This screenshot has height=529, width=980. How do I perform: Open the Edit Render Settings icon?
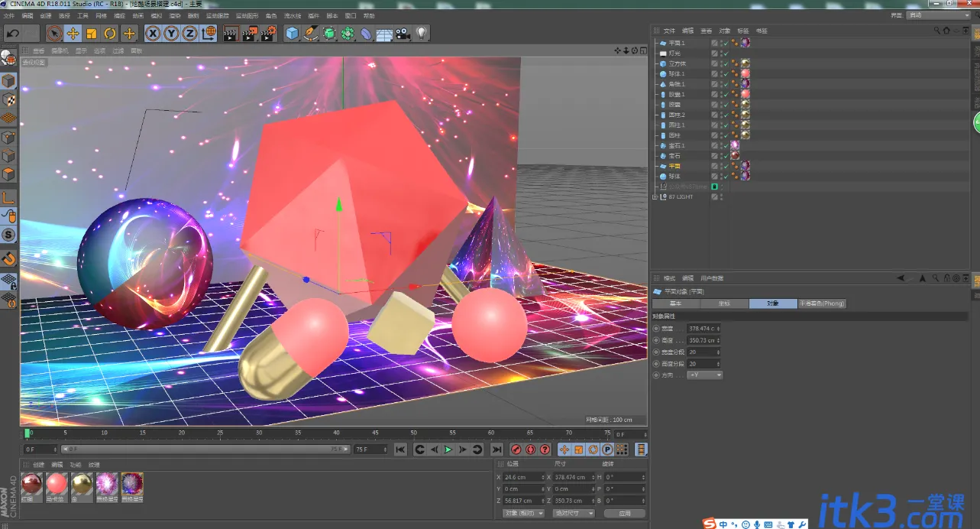click(x=268, y=33)
